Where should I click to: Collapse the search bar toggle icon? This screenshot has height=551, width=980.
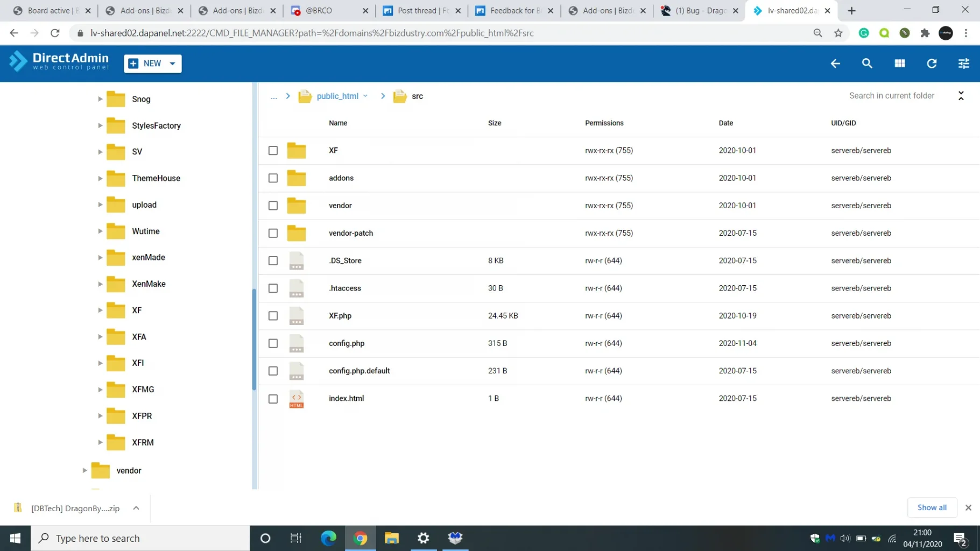pyautogui.click(x=961, y=96)
